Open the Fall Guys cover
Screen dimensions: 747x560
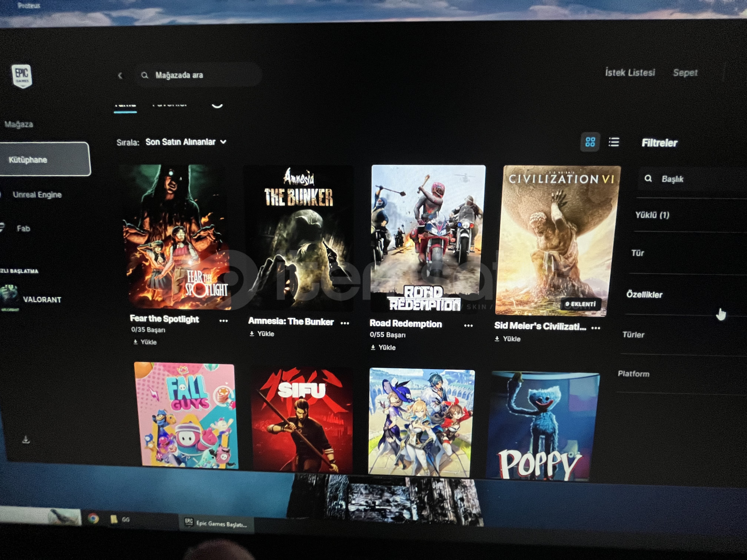tap(186, 415)
